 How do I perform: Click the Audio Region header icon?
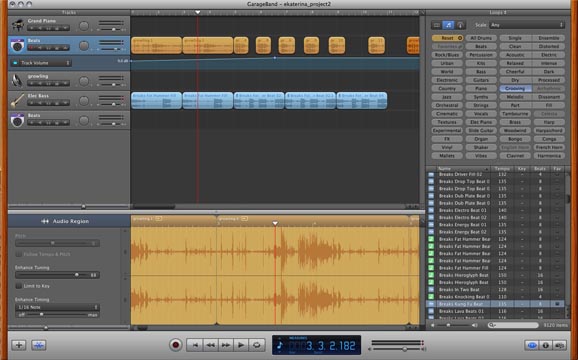point(45,221)
